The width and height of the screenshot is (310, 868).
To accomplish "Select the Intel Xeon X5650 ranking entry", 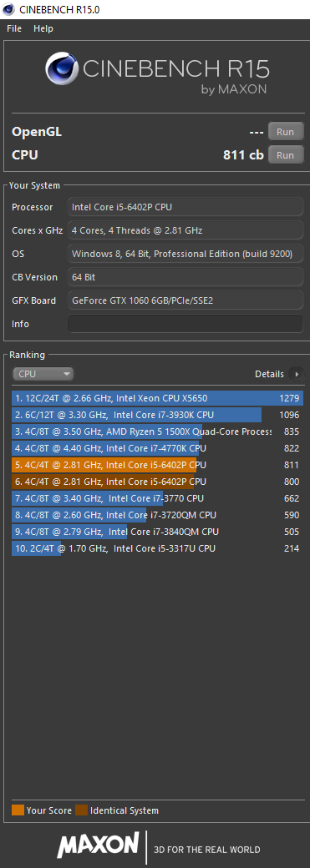I will point(157,397).
